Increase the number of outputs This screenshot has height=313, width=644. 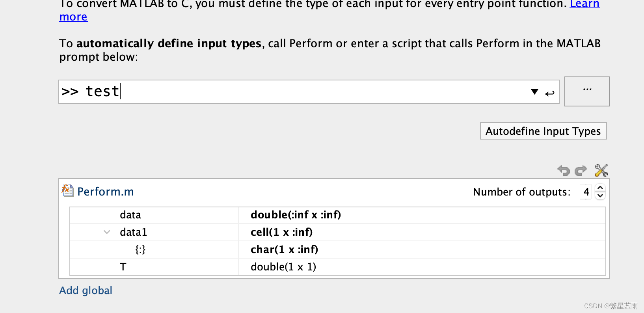tap(600, 188)
